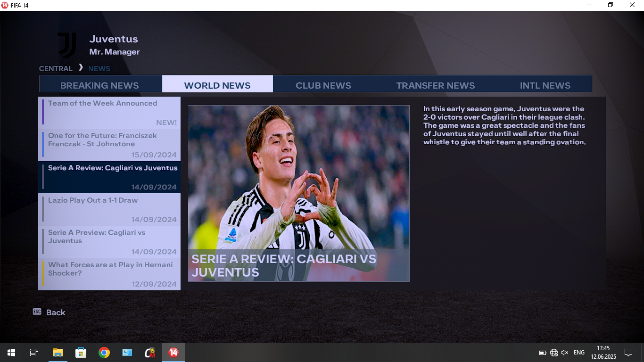644x362 pixels.
Task: Open What Forces are at Play in Hernani story
Action: [109, 274]
